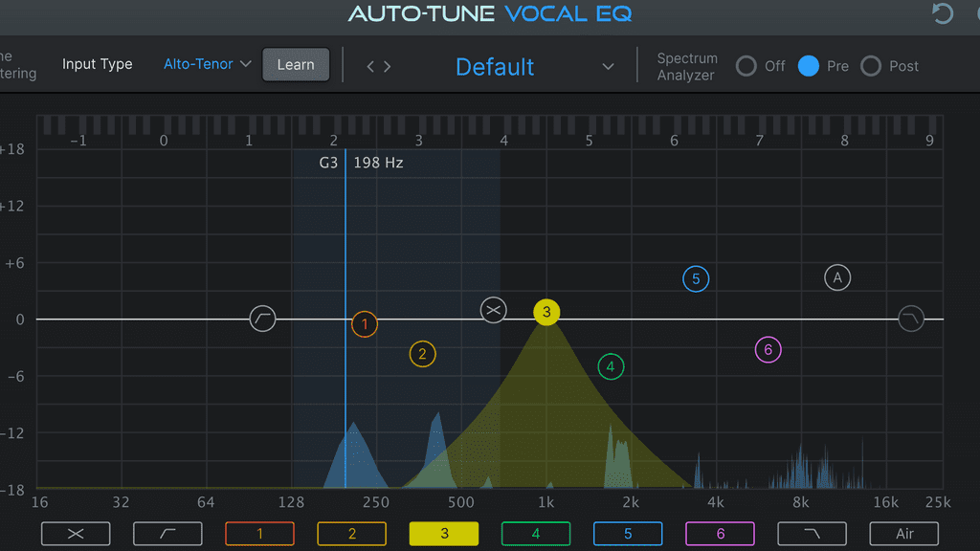Click the Default preset name
The height and width of the screenshot is (551, 980).
tap(495, 67)
